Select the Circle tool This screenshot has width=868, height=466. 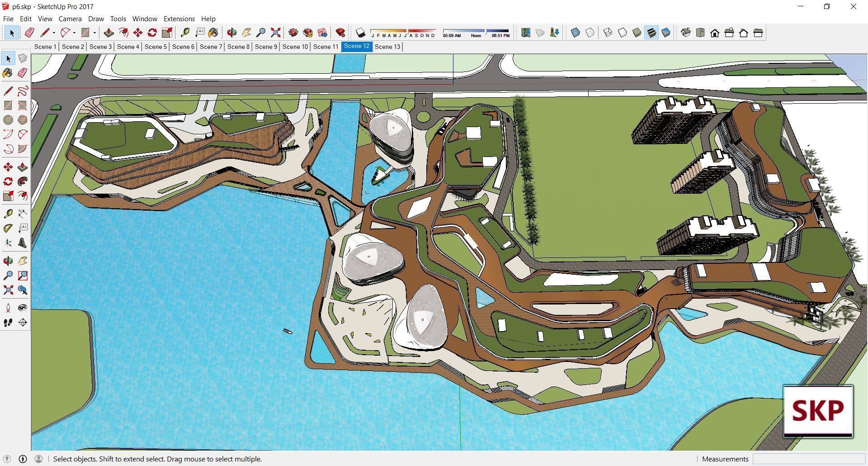coord(8,120)
